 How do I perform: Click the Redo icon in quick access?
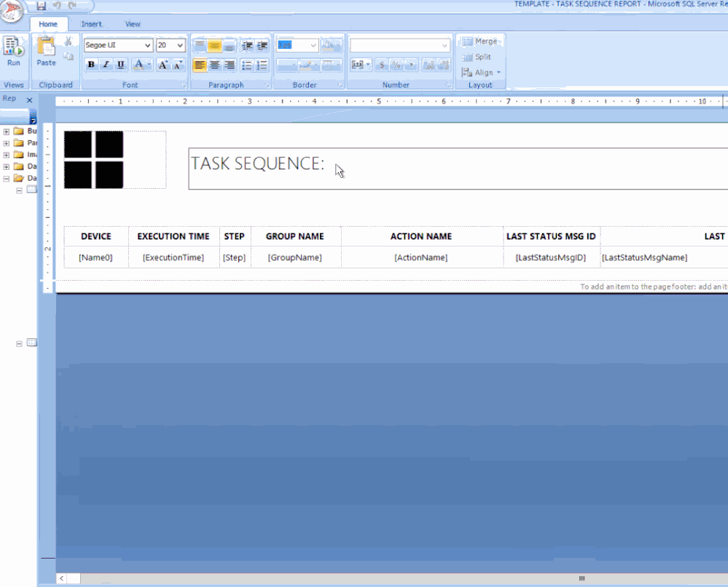click(72, 6)
